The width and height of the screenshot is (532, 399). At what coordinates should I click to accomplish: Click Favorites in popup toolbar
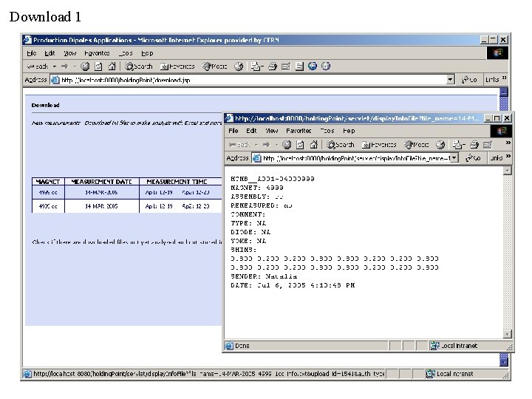tap(379, 146)
